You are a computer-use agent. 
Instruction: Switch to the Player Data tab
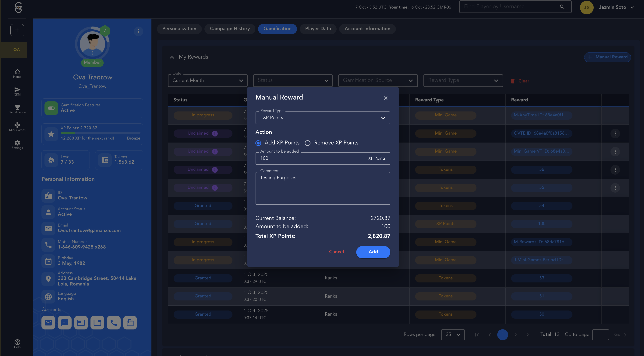(x=318, y=29)
